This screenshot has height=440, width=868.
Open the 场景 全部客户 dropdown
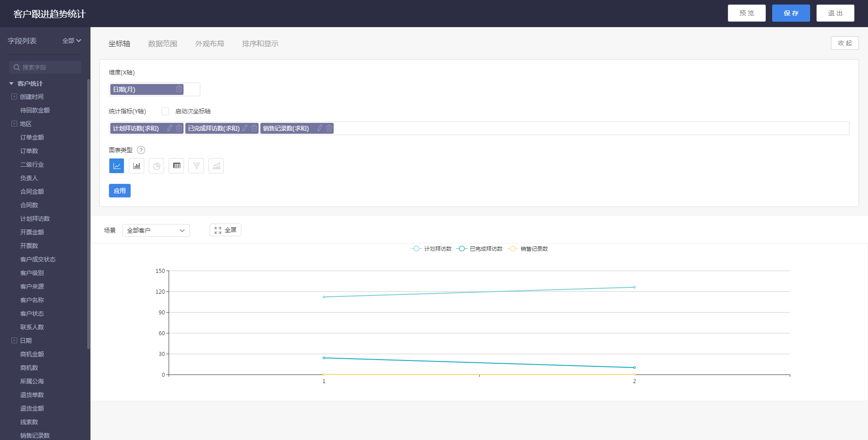[156, 230]
